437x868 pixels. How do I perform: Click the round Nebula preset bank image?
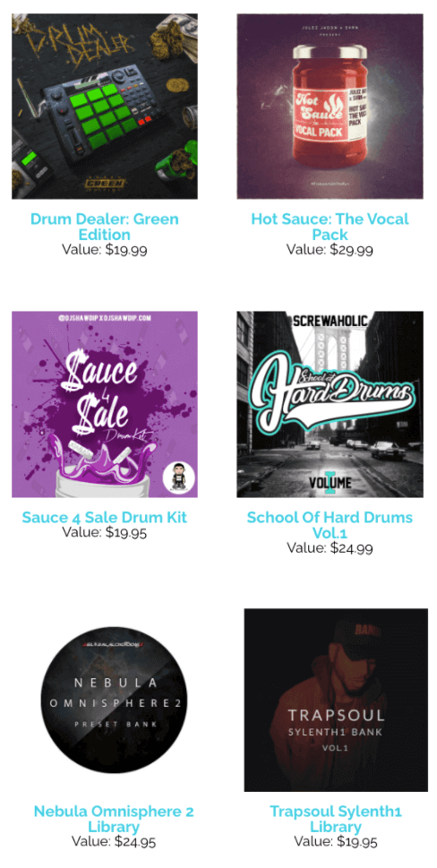(114, 700)
